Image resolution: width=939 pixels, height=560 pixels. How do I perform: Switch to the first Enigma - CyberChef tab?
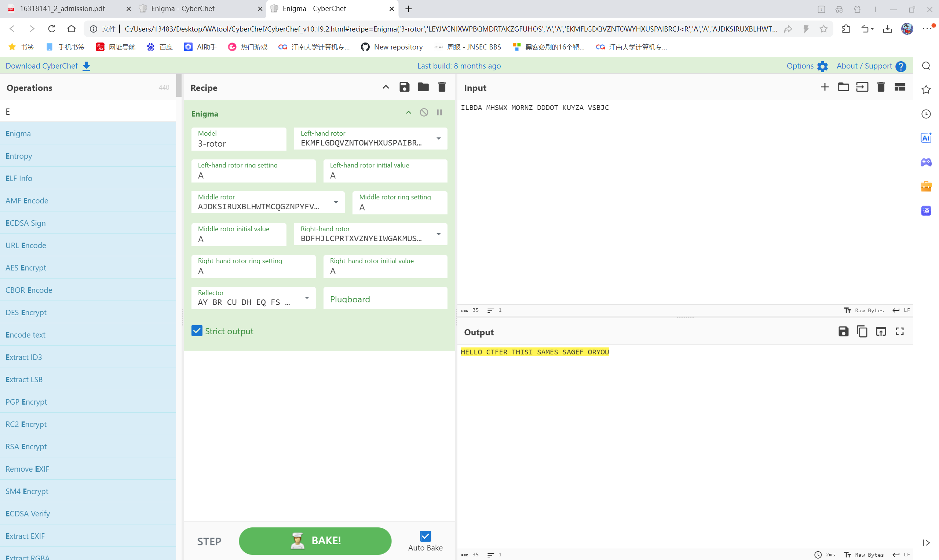point(183,9)
